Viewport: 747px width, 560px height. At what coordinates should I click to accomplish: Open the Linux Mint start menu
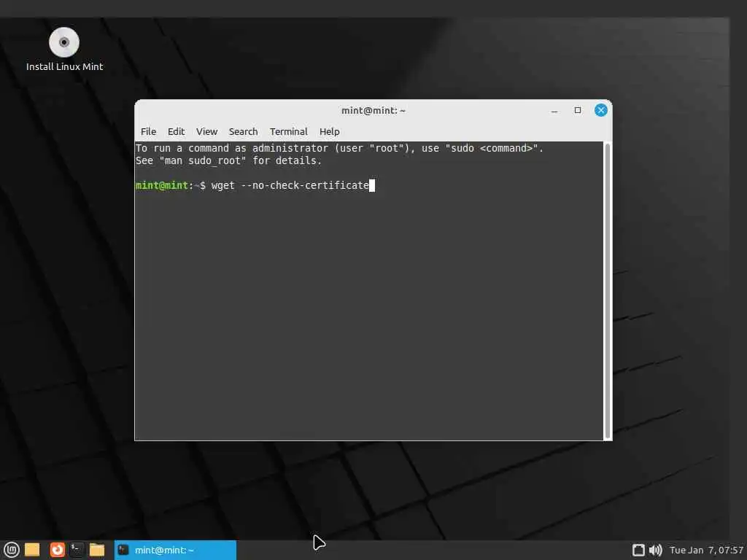pos(12,550)
